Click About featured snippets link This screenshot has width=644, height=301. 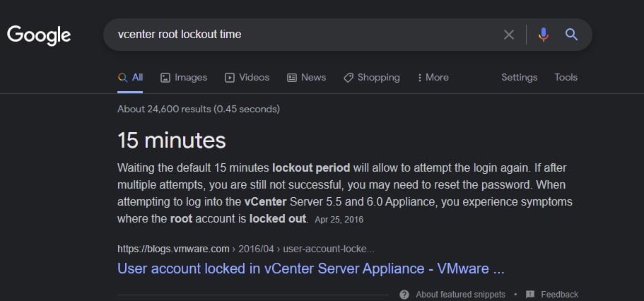point(460,295)
